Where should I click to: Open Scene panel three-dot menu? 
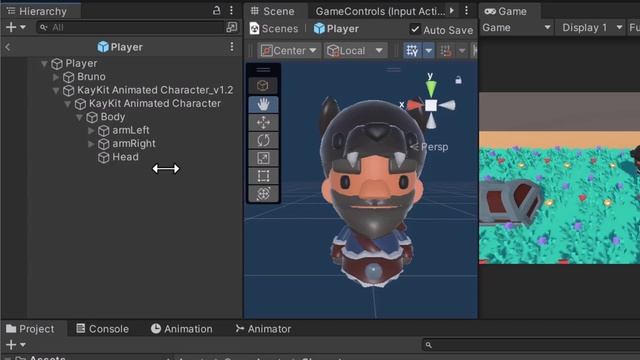467,10
